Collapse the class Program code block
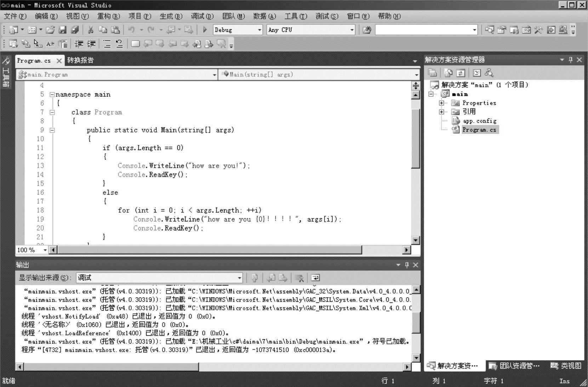 pyautogui.click(x=52, y=112)
